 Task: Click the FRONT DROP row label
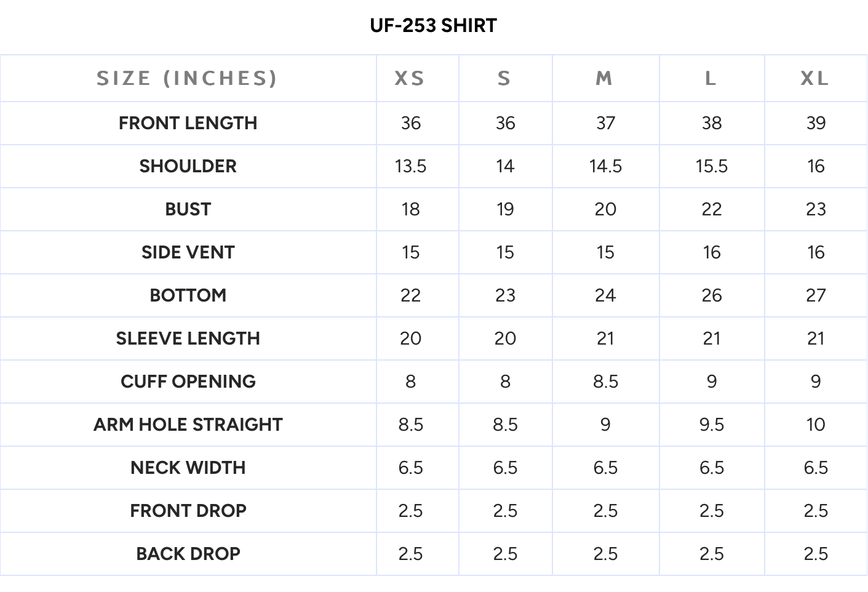188,511
